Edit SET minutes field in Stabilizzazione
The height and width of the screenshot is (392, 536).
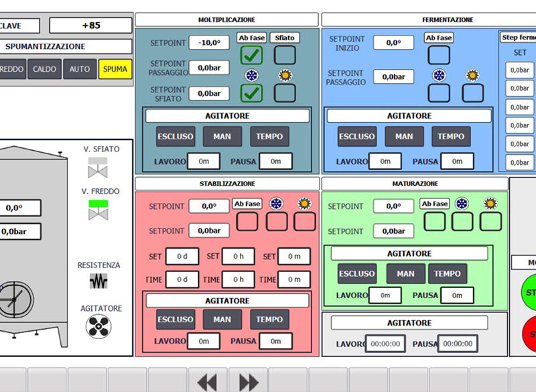tap(294, 257)
